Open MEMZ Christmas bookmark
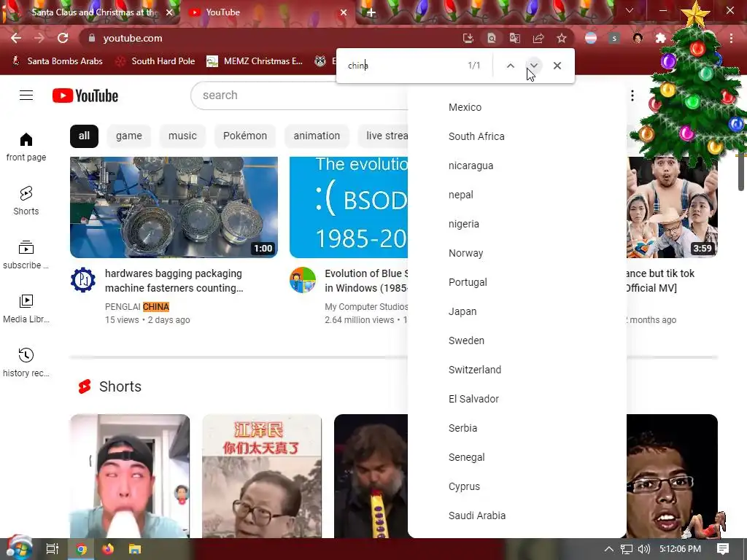This screenshot has height=560, width=747. [255, 61]
